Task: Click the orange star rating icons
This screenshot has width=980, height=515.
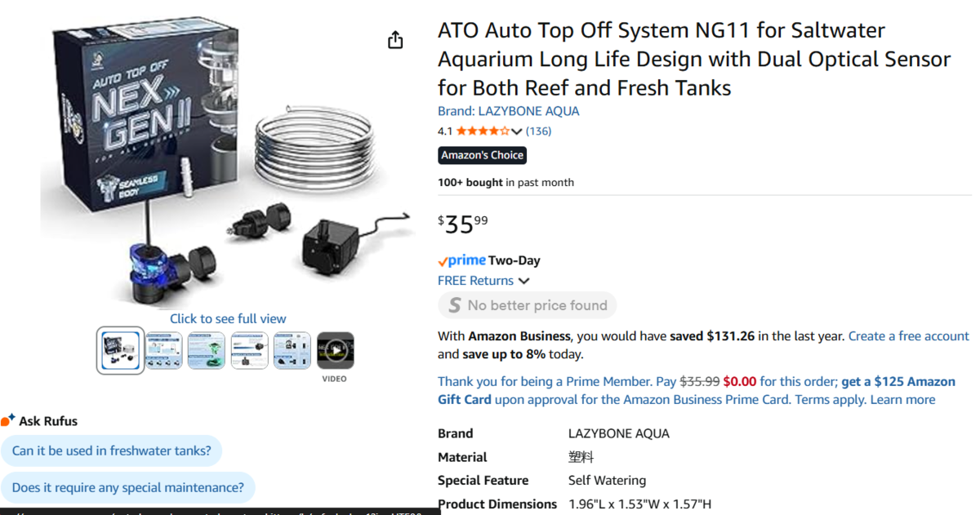Action: point(483,131)
